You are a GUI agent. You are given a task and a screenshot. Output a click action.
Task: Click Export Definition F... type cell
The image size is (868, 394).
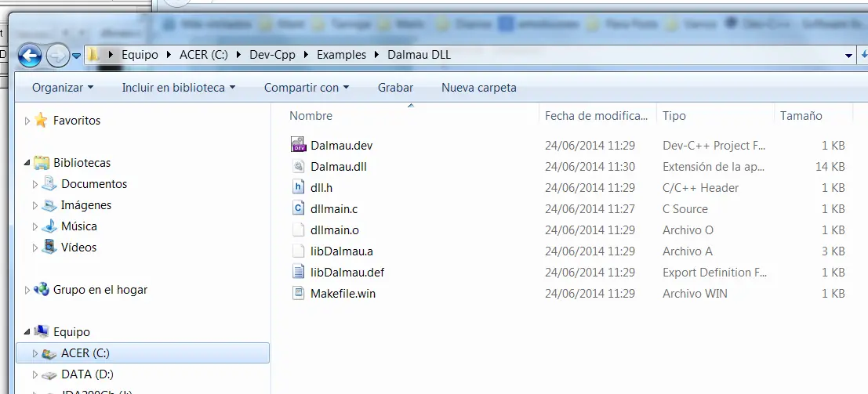tap(714, 273)
